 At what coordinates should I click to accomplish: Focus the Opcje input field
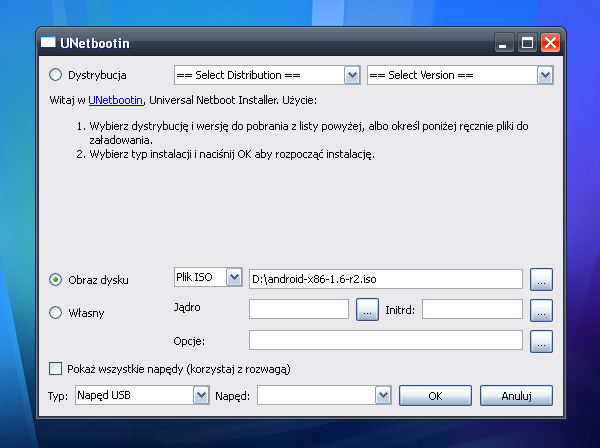coord(386,340)
